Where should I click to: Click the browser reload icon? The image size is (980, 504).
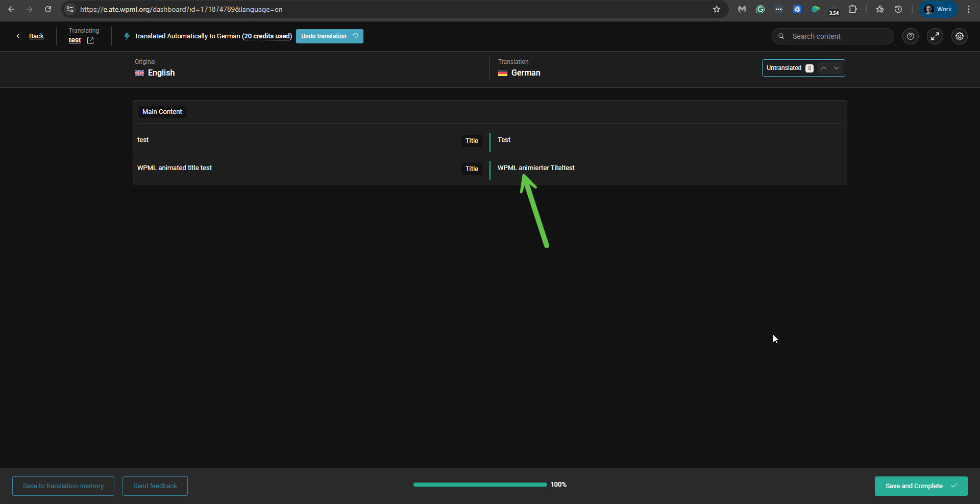(x=48, y=9)
